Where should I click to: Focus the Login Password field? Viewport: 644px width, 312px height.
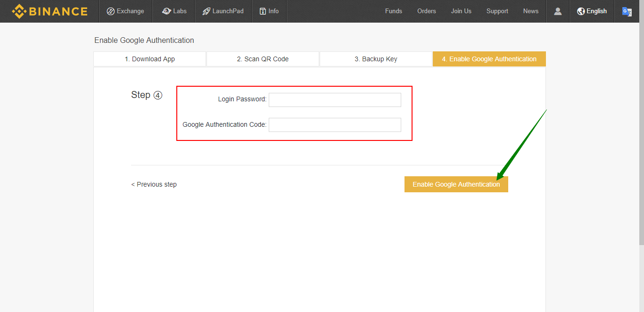click(x=335, y=100)
